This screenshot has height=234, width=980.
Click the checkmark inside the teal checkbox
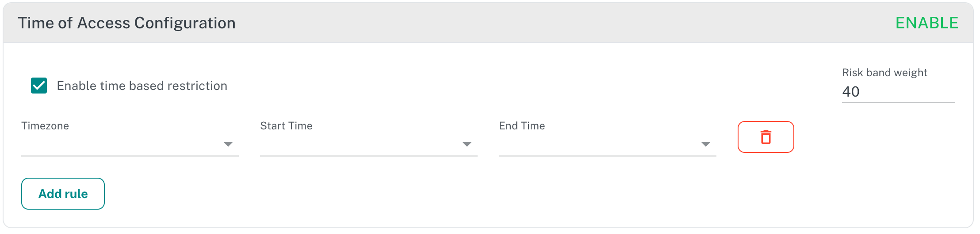click(39, 86)
